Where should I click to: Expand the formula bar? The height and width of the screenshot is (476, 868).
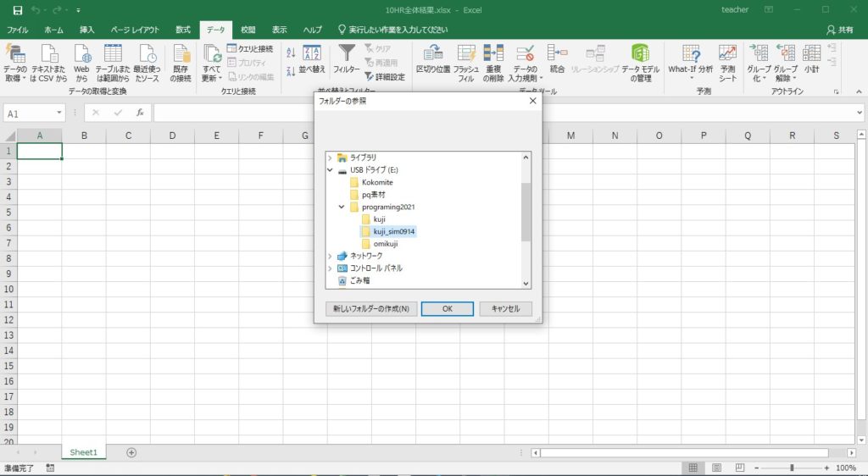[860, 113]
